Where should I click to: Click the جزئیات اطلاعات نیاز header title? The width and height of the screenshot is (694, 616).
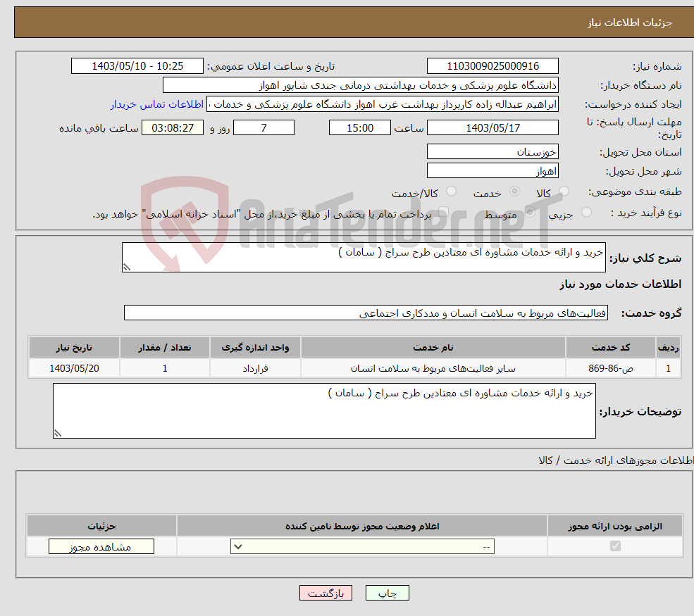[x=630, y=23]
